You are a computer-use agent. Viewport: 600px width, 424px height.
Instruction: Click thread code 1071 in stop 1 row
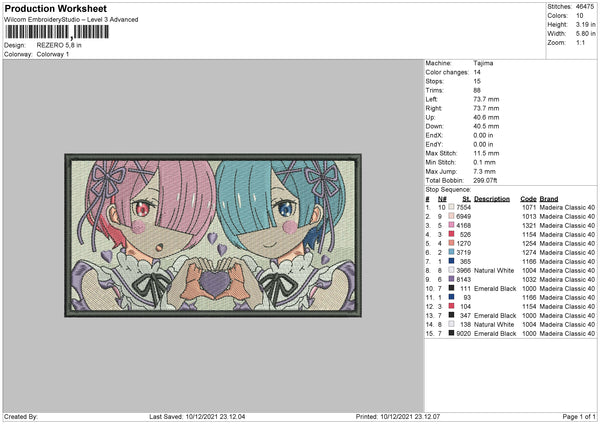click(529, 207)
